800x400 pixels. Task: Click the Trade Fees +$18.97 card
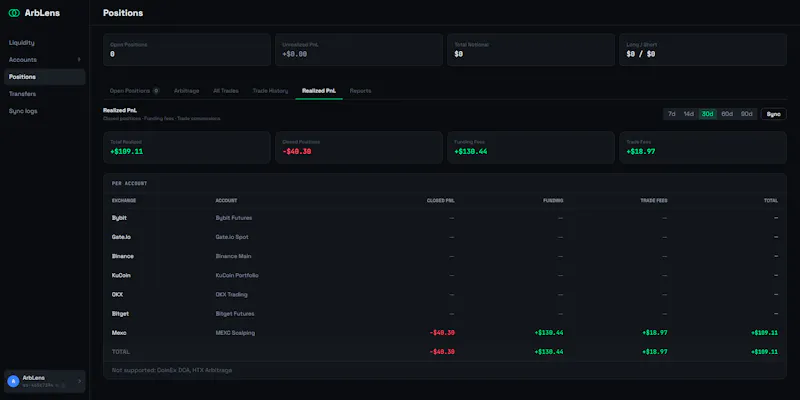(x=703, y=147)
